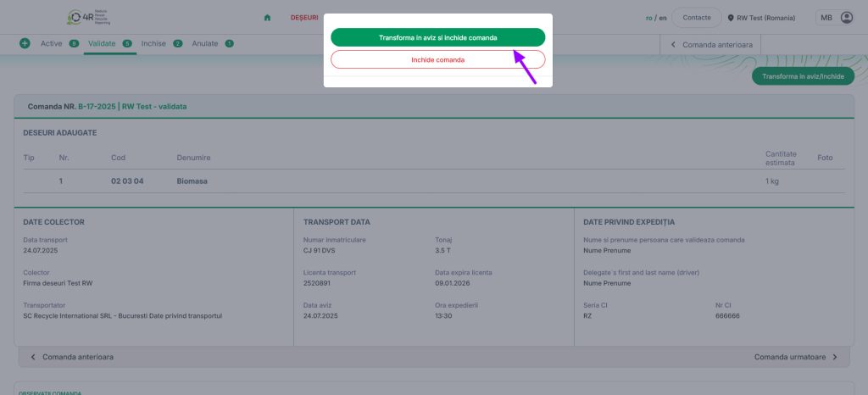Open the RW Test (Romania) location selector

[x=765, y=18]
